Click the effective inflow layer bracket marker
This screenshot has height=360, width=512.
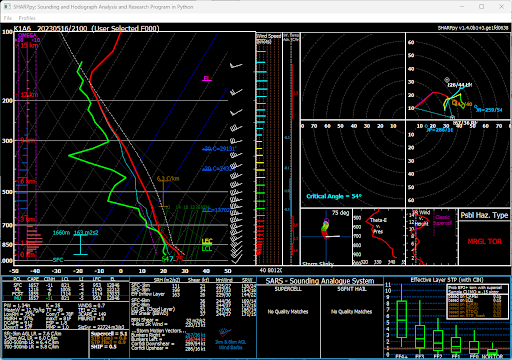coord(80,245)
